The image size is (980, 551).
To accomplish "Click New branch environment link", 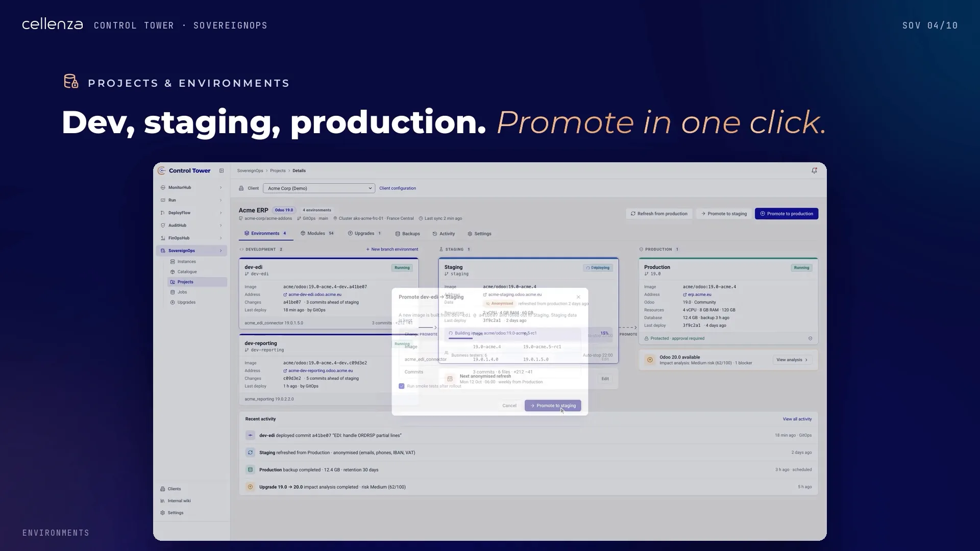I will [x=392, y=249].
